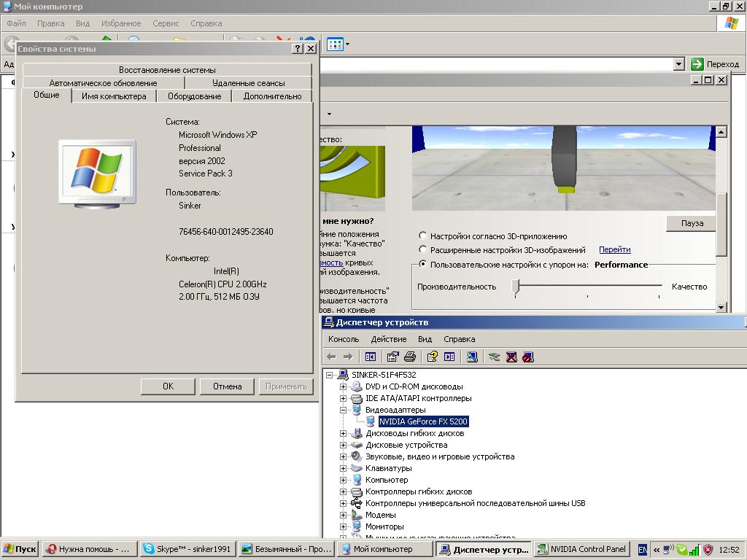Click NVIDIA panel scrollbar up arrow
Image resolution: width=747 pixels, height=560 pixels.
pos(721,132)
